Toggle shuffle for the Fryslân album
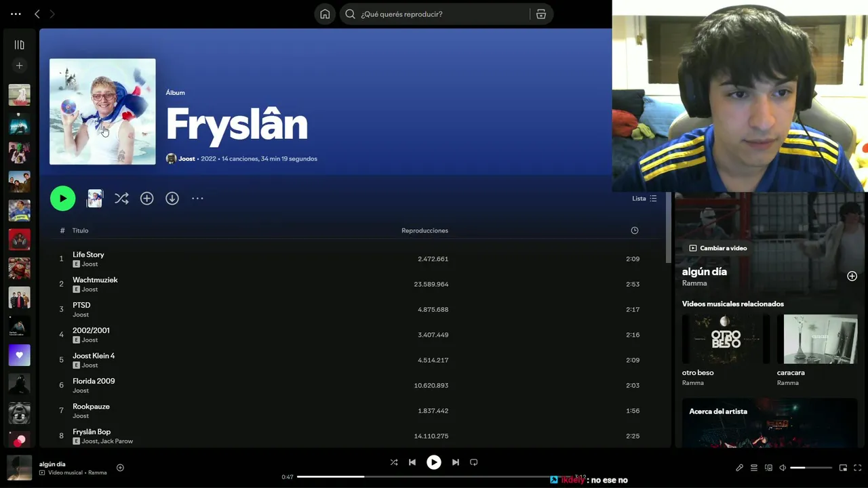This screenshot has width=868, height=488. 121,198
